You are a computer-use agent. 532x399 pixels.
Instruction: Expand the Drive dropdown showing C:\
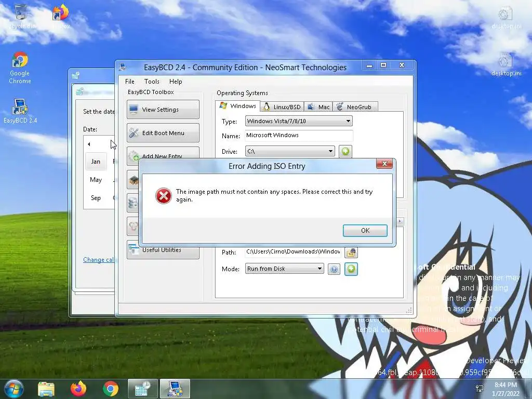click(290, 151)
